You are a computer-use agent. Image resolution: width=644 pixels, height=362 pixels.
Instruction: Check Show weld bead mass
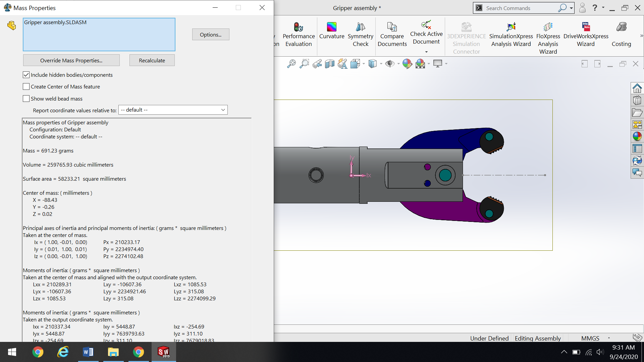(26, 99)
